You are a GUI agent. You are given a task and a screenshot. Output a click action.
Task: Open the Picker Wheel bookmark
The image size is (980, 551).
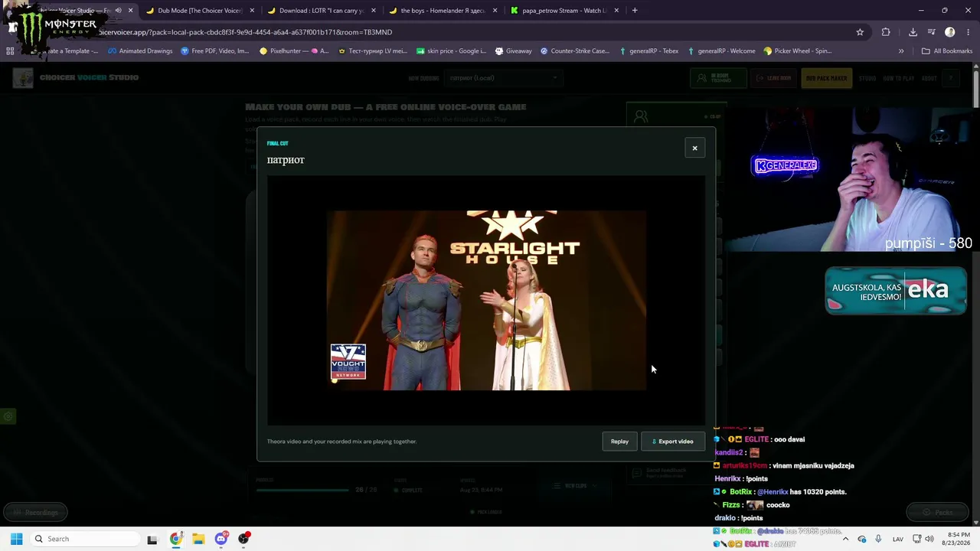tap(798, 51)
